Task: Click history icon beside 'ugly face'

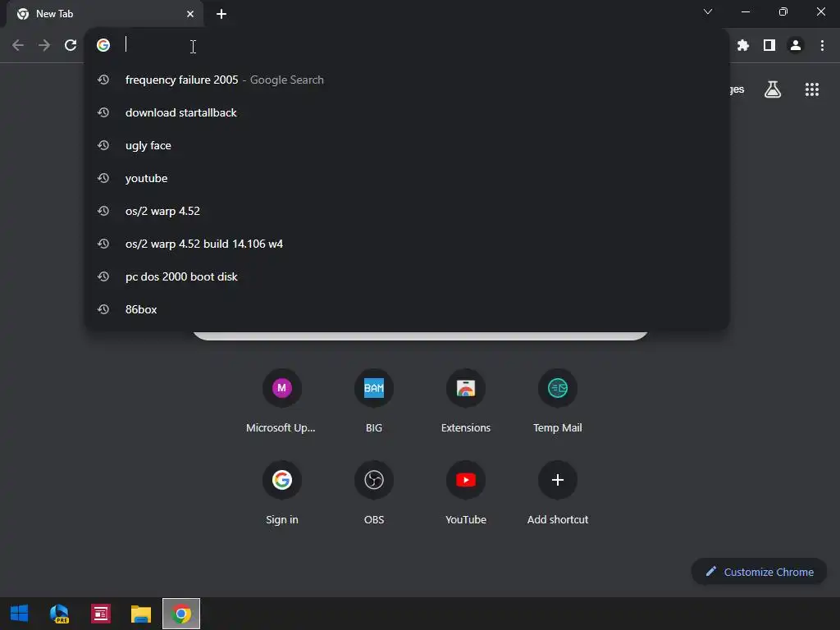Action: click(103, 145)
